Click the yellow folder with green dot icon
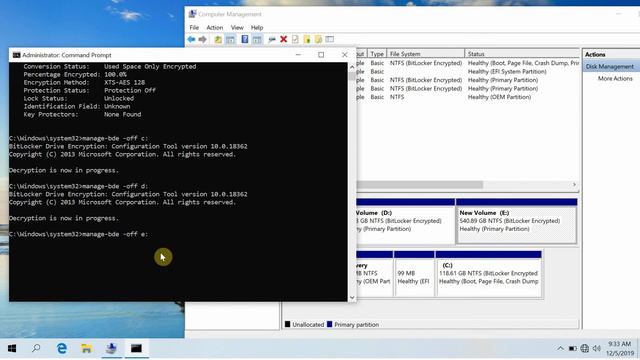This screenshot has height=360, width=640. coord(307,40)
